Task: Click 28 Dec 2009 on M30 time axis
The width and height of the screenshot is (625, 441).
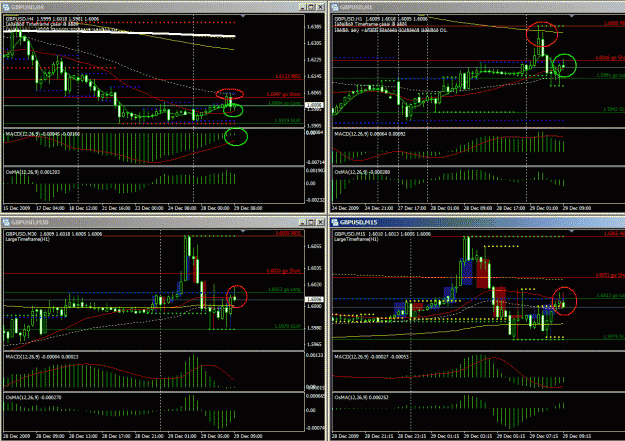Action: 16,436
